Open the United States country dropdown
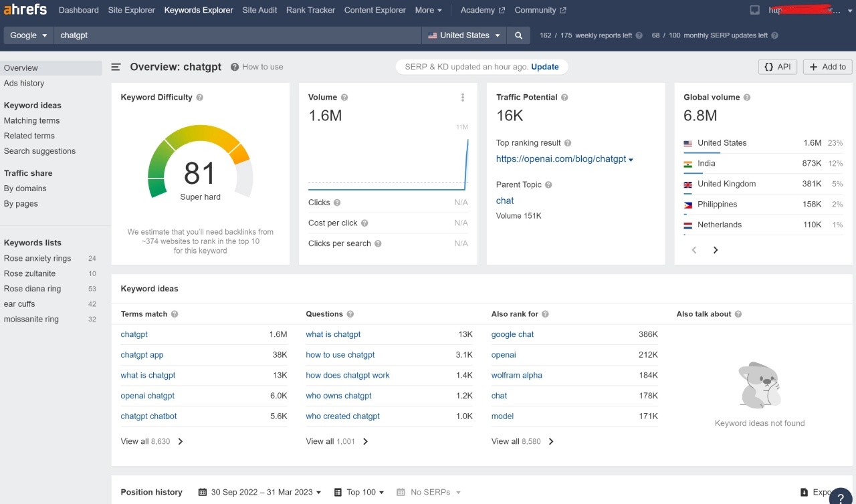This screenshot has height=504, width=856. tap(463, 35)
